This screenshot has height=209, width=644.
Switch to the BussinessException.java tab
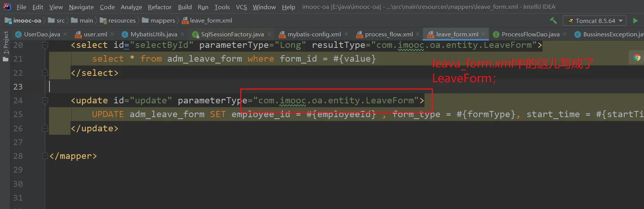point(609,34)
